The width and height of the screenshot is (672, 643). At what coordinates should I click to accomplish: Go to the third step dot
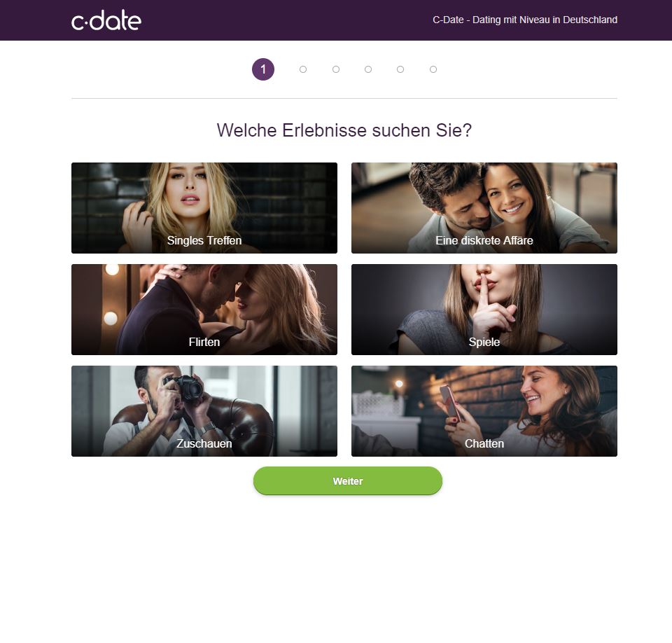336,69
